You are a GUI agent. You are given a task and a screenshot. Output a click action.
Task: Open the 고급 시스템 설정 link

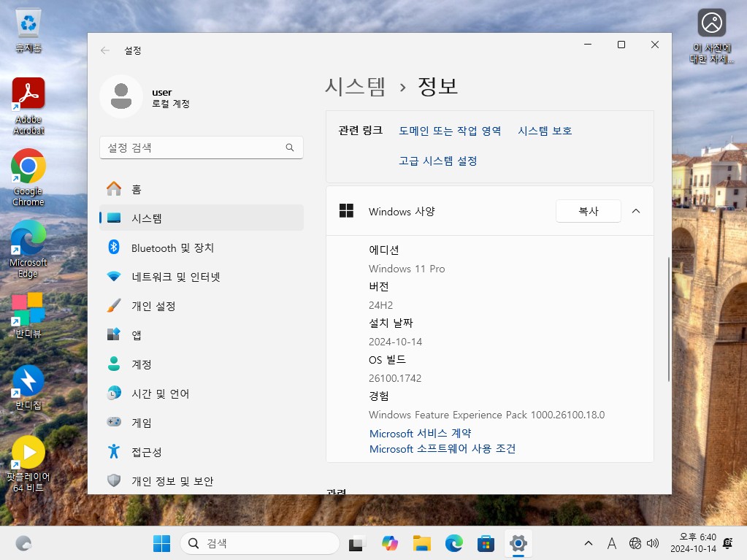point(437,161)
